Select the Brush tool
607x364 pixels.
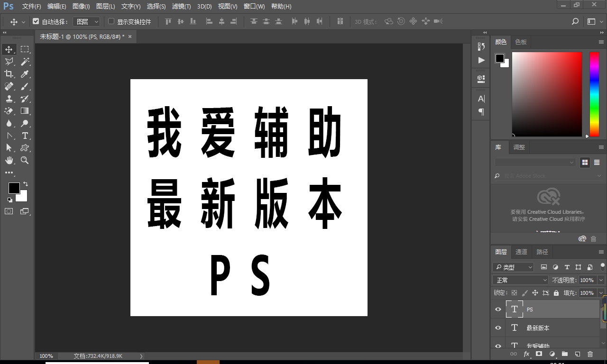(25, 86)
